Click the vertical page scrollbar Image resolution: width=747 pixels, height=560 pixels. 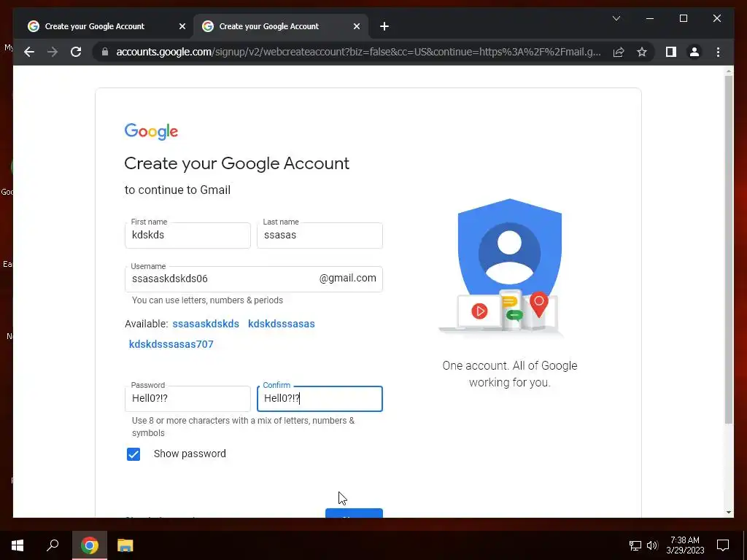(x=729, y=250)
